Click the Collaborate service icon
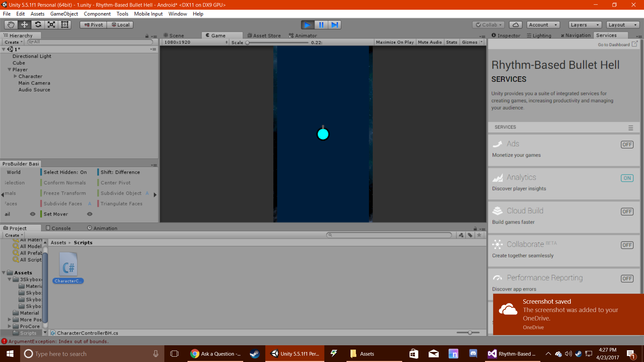The image size is (644, 362). [497, 244]
